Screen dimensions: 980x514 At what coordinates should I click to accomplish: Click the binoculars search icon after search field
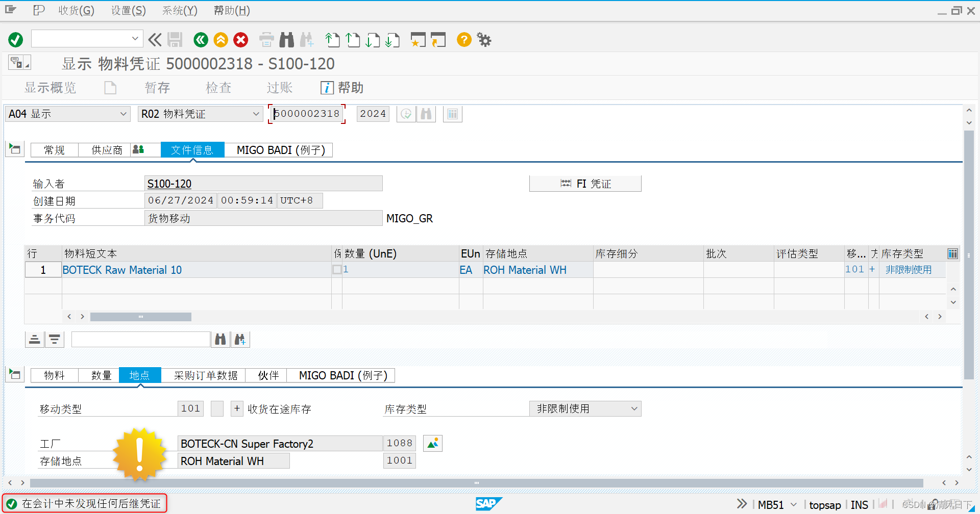coord(220,339)
